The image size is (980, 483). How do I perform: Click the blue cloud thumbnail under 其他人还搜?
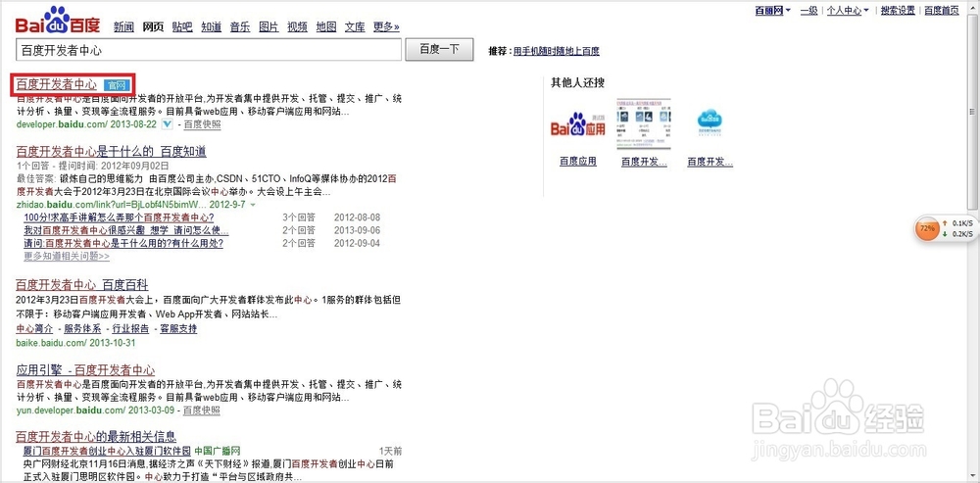click(710, 123)
